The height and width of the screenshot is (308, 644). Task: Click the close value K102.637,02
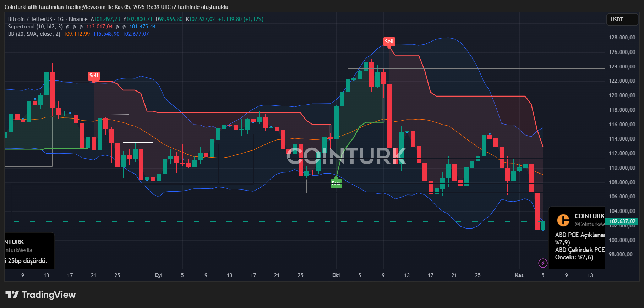[200, 19]
